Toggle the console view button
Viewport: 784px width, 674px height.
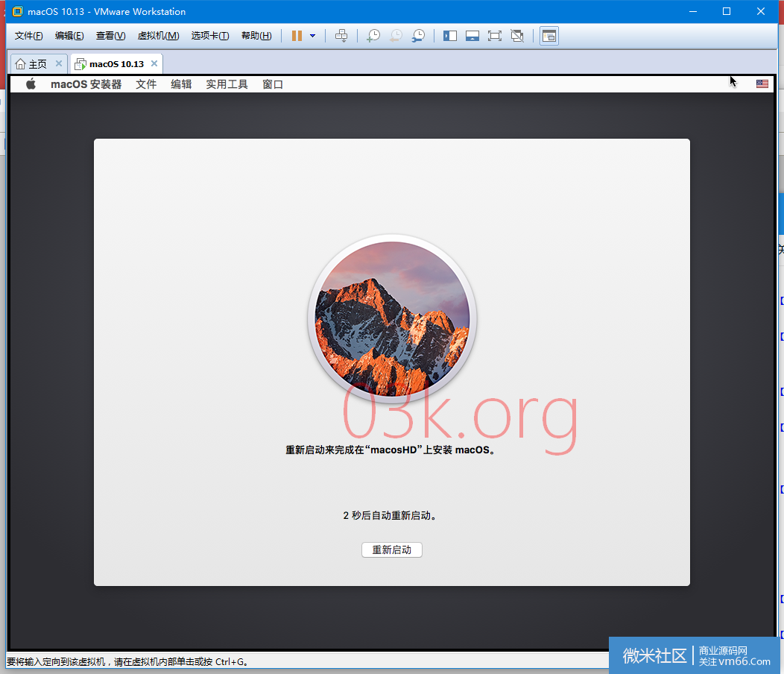point(549,36)
